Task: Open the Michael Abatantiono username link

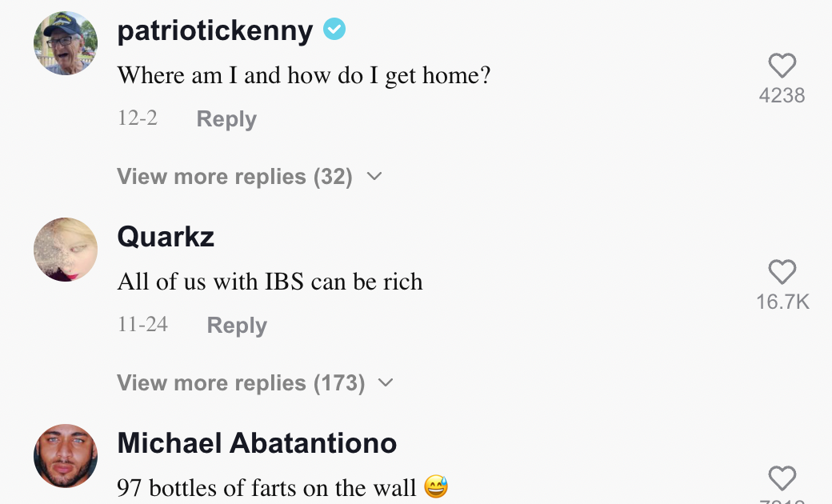Action: pos(257,443)
